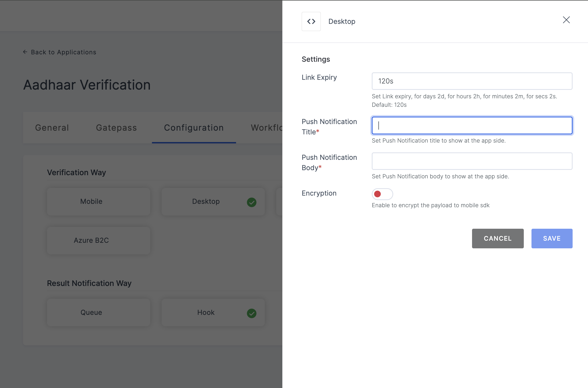Switch to the General tab
This screenshot has height=388, width=588.
pyautogui.click(x=52, y=128)
